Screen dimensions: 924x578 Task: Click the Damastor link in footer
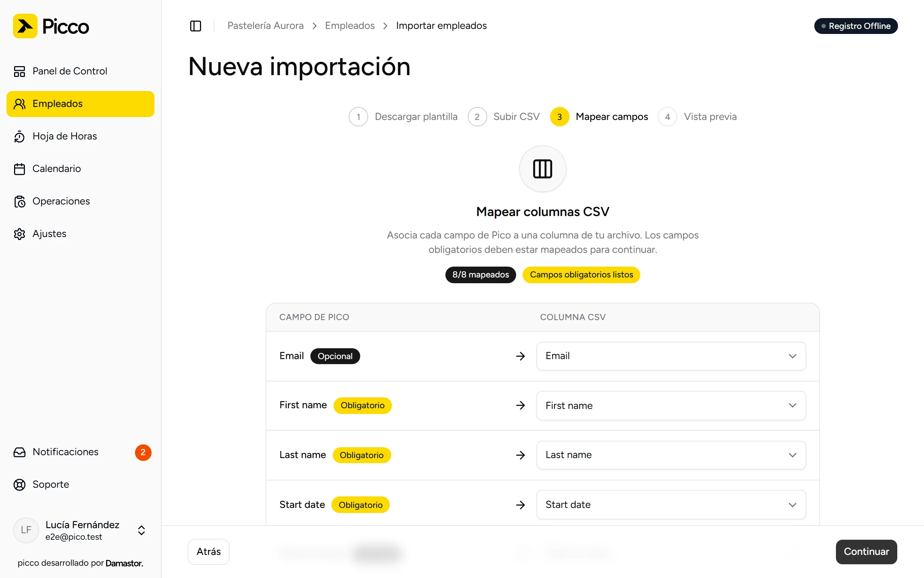pyautogui.click(x=124, y=563)
